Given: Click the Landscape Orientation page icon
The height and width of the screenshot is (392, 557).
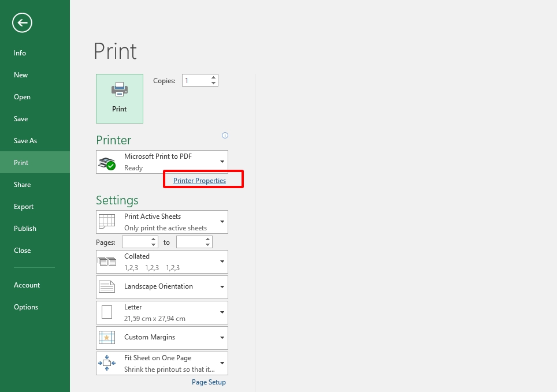Looking at the screenshot, I should pyautogui.click(x=107, y=287).
